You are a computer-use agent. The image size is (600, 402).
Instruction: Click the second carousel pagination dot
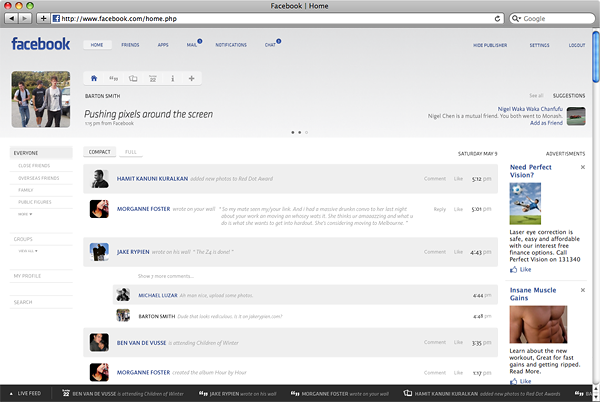pyautogui.click(x=300, y=132)
